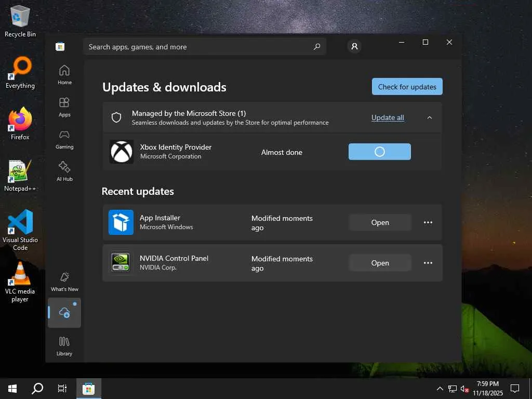Image resolution: width=532 pixels, height=399 pixels.
Task: Open the user profile account icon
Action: point(354,46)
